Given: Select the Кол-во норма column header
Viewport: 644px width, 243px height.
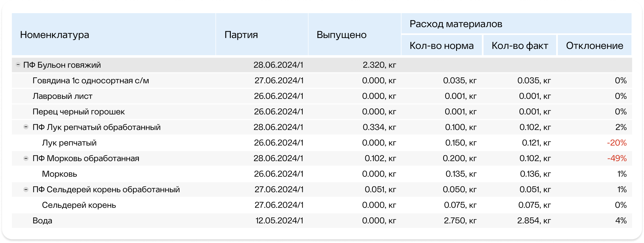Looking at the screenshot, I should [442, 45].
